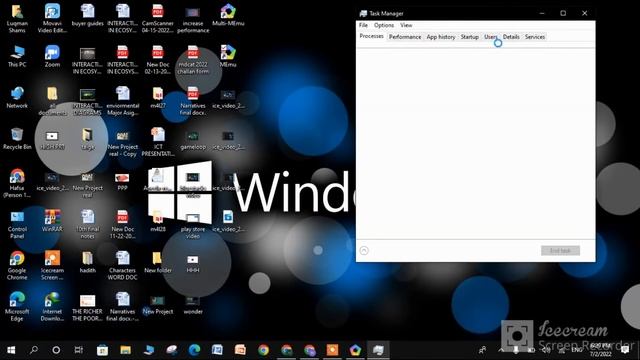The height and width of the screenshot is (360, 640).
Task: Select the all documents folder icon
Action: point(52,101)
